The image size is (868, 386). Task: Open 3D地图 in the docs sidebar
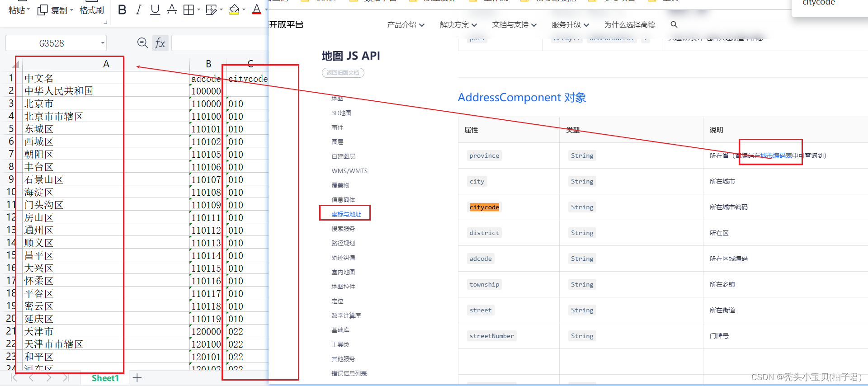click(341, 113)
